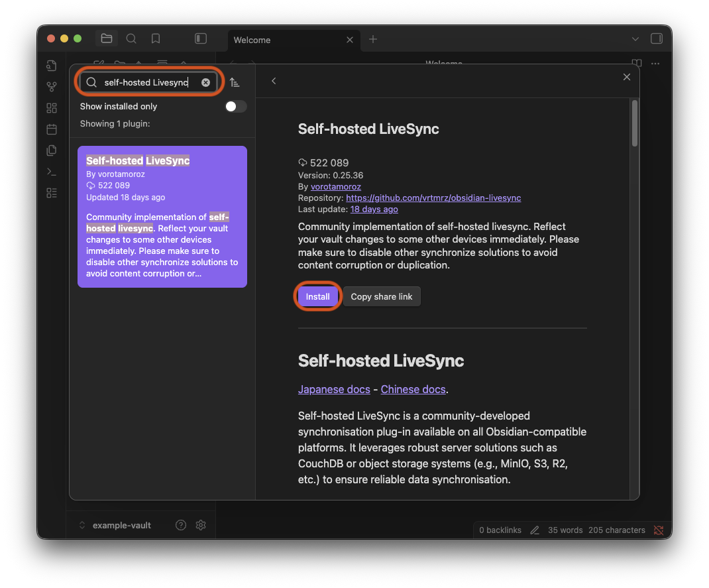Click the sync status icon in status bar
This screenshot has width=709, height=588.
point(659,530)
